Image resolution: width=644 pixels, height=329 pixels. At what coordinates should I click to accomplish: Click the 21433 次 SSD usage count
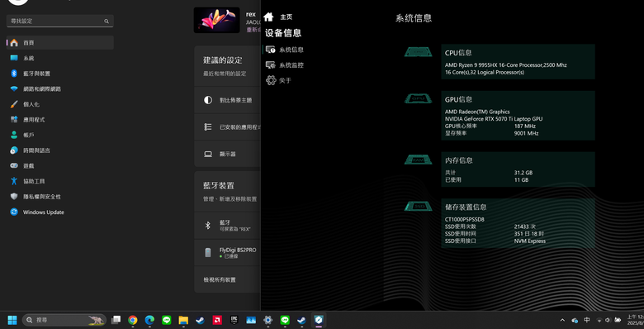(x=525, y=226)
